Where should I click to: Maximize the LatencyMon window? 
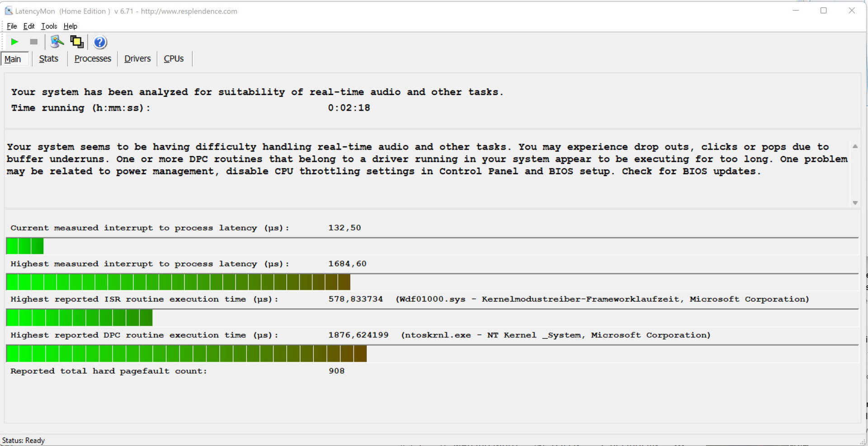tap(824, 10)
